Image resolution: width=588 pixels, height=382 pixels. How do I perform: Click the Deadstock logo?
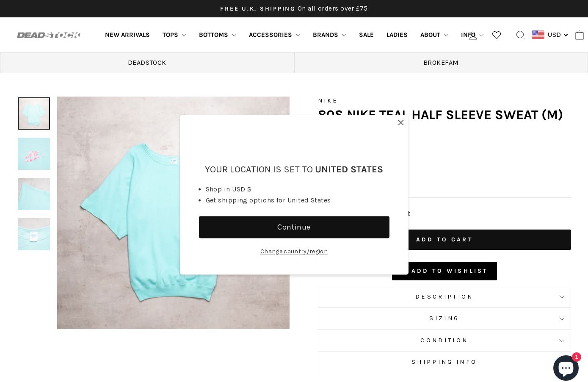coord(49,35)
